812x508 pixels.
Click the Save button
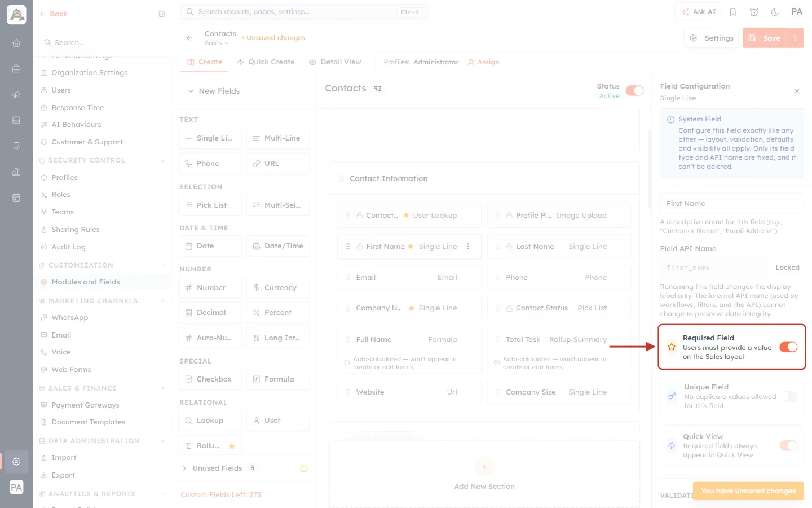point(765,38)
